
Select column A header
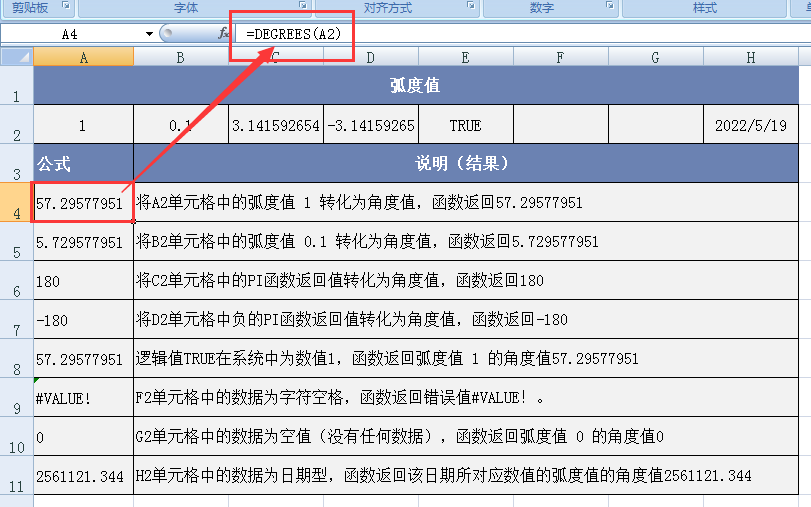click(x=84, y=57)
